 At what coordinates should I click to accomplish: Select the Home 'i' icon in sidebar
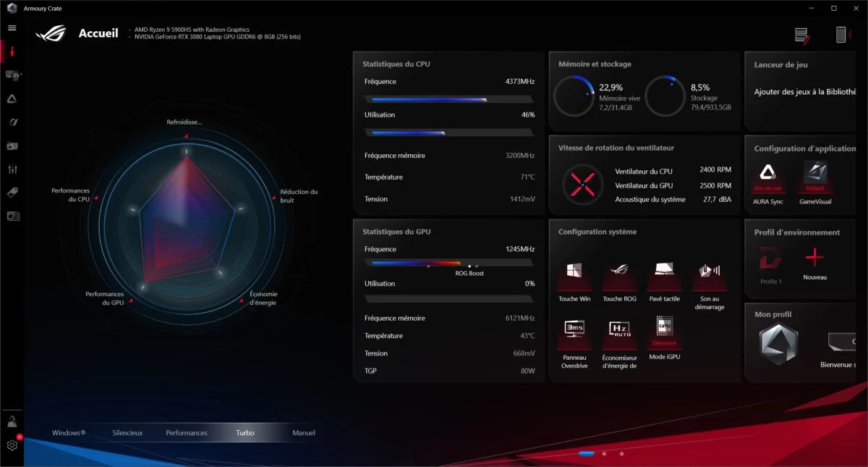(12, 51)
